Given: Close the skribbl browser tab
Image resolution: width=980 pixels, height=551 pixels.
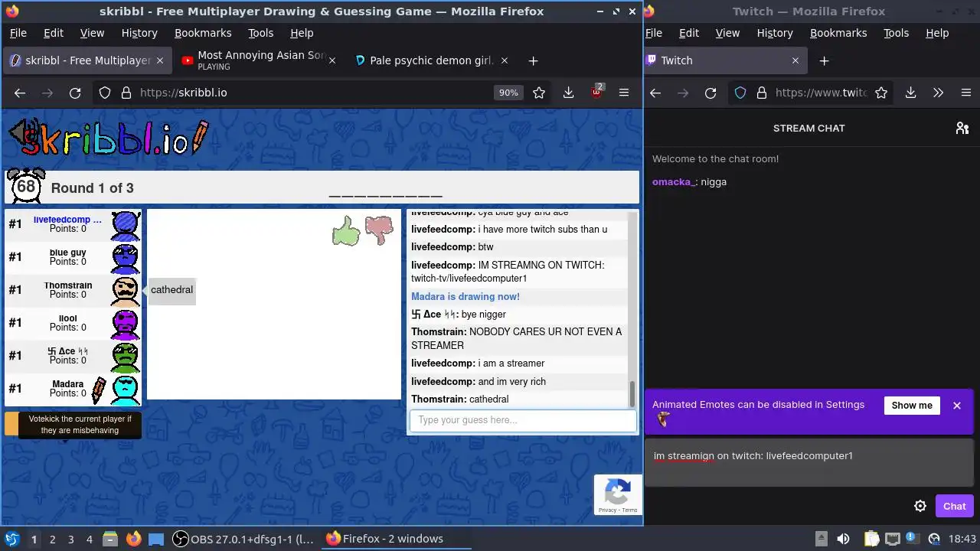Looking at the screenshot, I should pyautogui.click(x=160, y=60).
